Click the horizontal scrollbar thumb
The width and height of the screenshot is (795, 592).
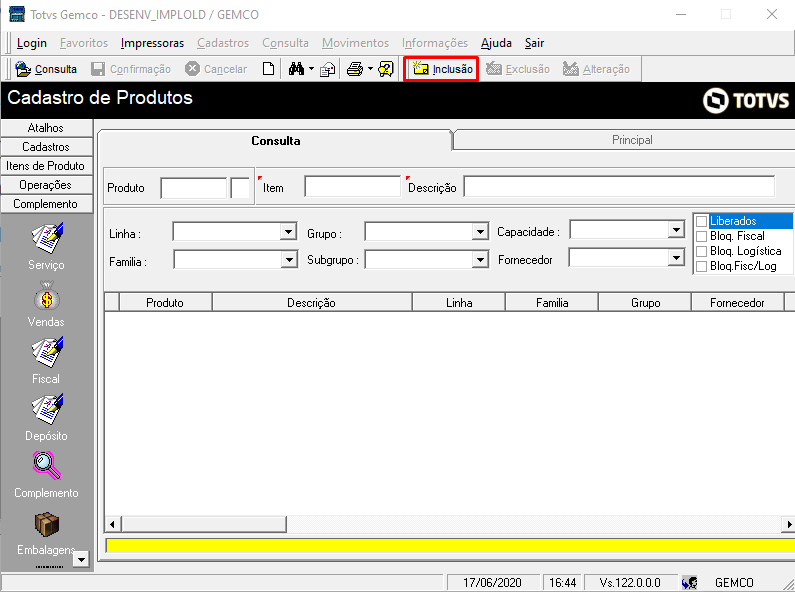point(204,524)
